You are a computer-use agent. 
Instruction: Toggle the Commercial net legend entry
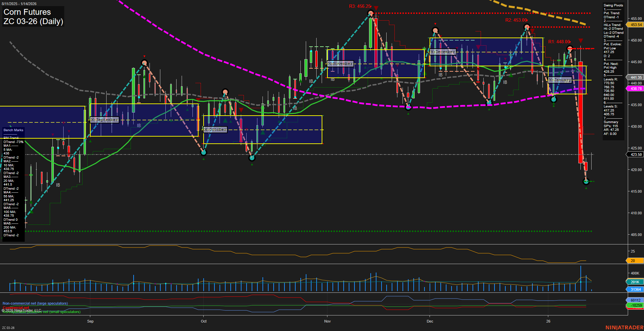tap(15, 308)
